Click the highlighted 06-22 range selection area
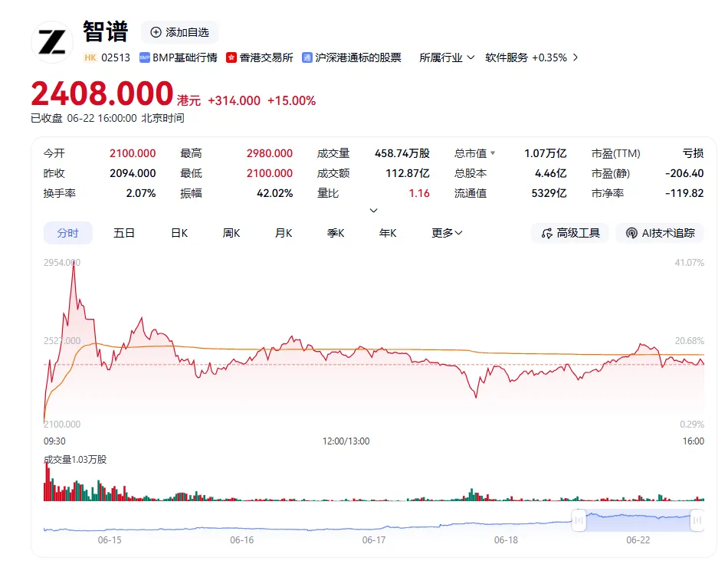 638,520
